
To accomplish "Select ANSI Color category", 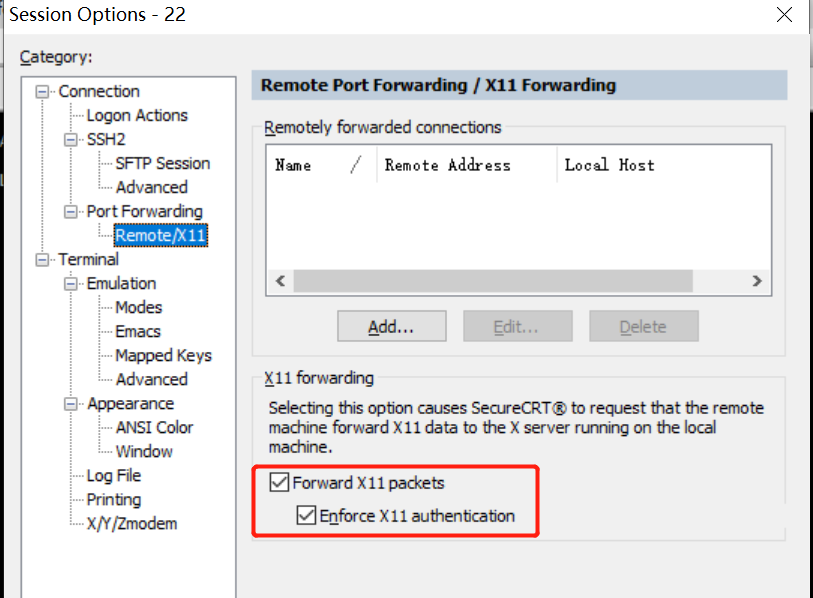I will (154, 428).
